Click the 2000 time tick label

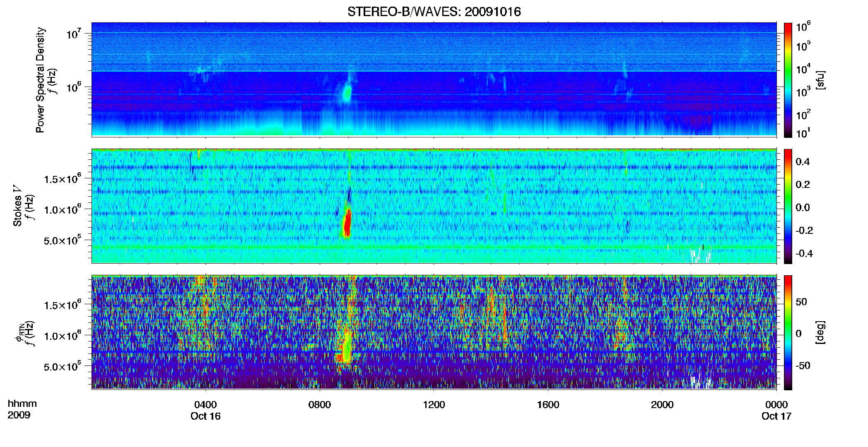click(662, 404)
